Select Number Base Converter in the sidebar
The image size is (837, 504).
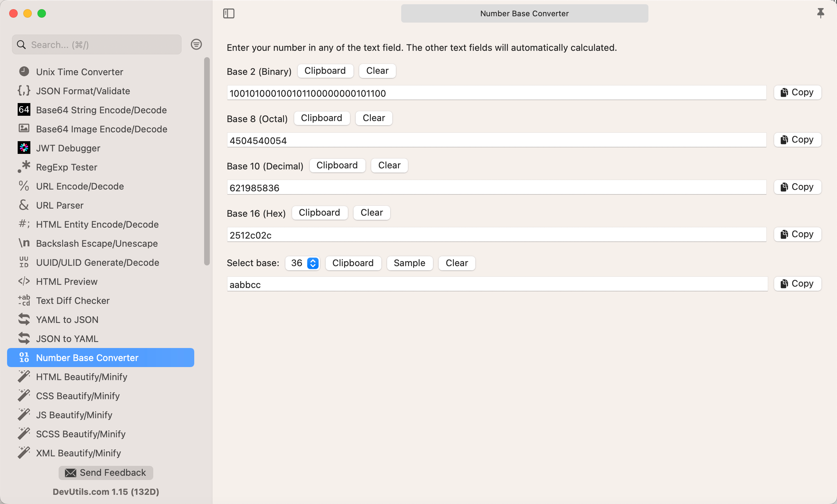point(87,357)
